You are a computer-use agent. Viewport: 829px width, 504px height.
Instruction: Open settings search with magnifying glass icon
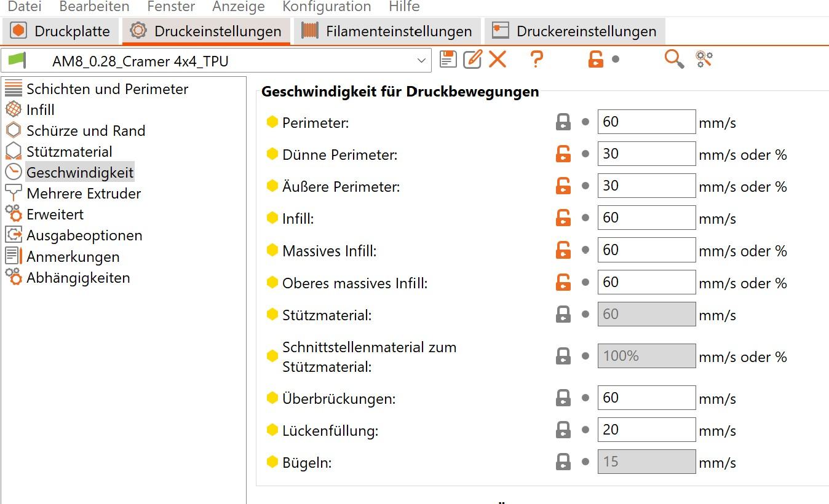coord(674,60)
